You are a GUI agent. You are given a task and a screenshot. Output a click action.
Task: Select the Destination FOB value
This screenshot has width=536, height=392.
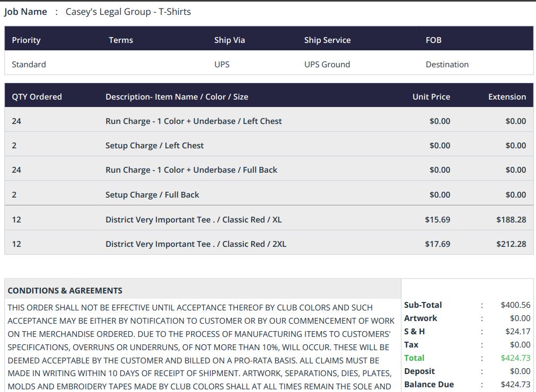coord(447,65)
